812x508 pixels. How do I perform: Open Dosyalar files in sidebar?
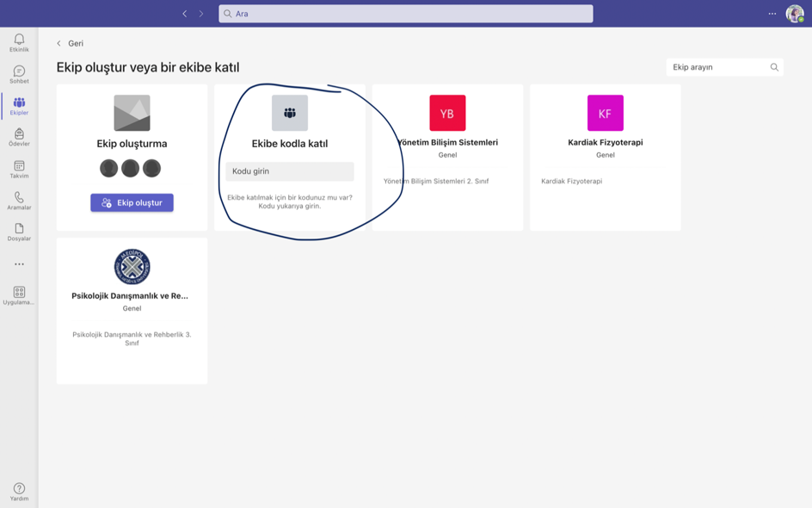tap(19, 232)
